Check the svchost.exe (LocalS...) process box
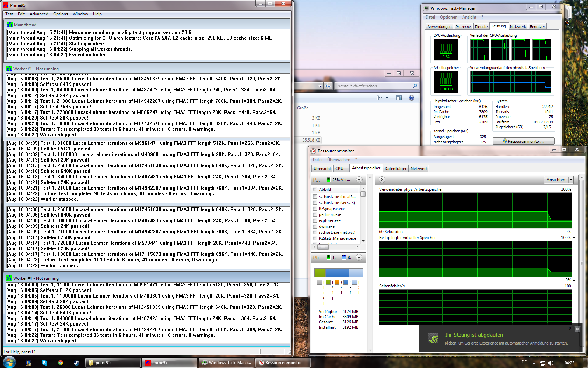Screen dimensions: 588x368 coord(315,197)
